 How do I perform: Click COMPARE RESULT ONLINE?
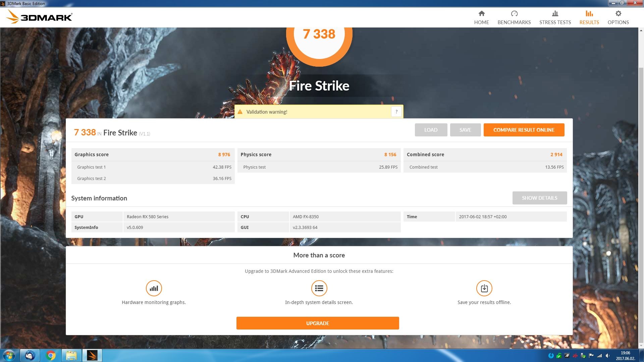tap(524, 130)
